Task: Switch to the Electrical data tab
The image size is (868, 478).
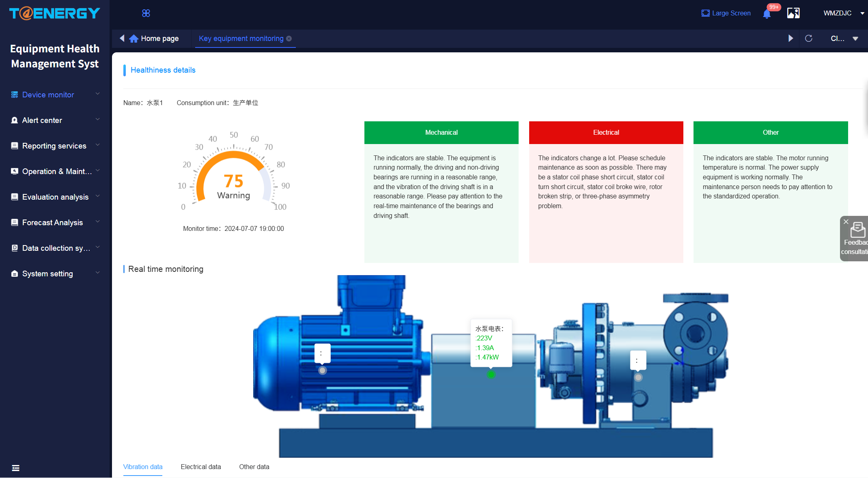Action: pyautogui.click(x=201, y=467)
